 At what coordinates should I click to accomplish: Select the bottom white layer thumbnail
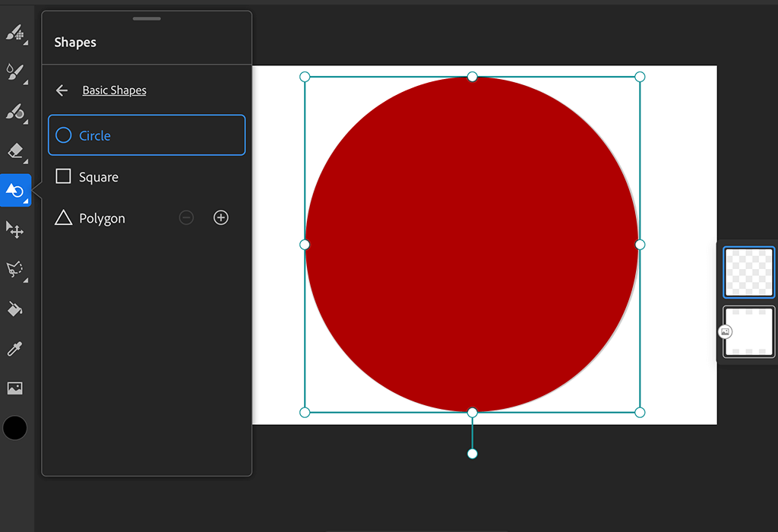click(x=748, y=331)
